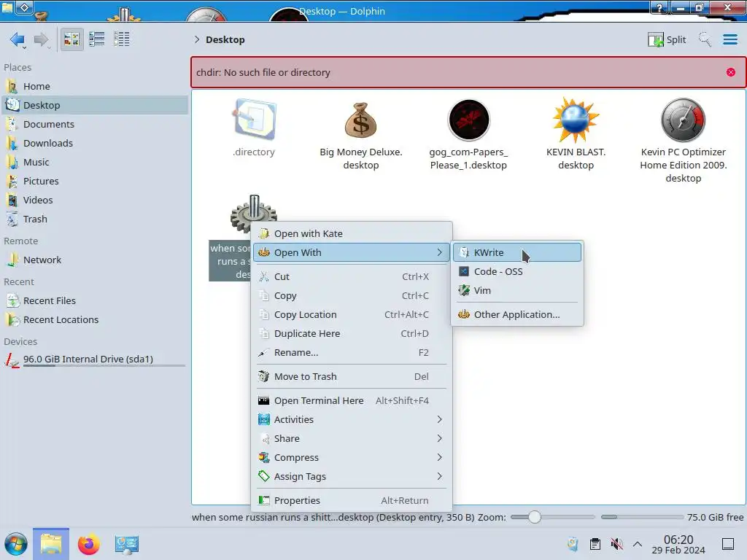Open Documents in Places
The width and height of the screenshot is (747, 560).
coord(96,124)
